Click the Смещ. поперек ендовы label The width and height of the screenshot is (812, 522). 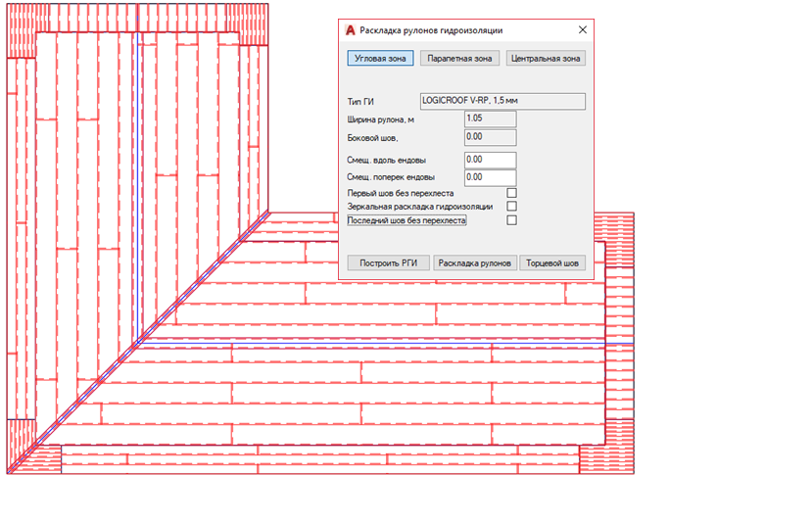click(391, 177)
